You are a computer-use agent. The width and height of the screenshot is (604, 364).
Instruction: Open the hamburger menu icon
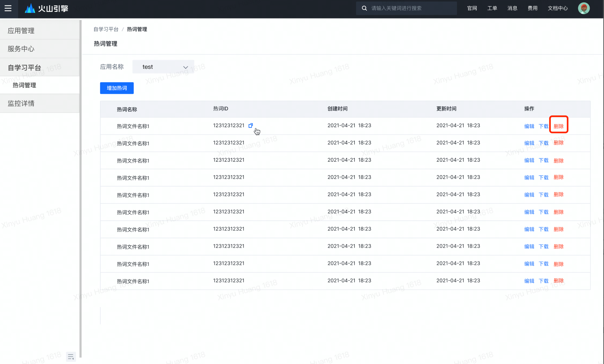coord(8,8)
